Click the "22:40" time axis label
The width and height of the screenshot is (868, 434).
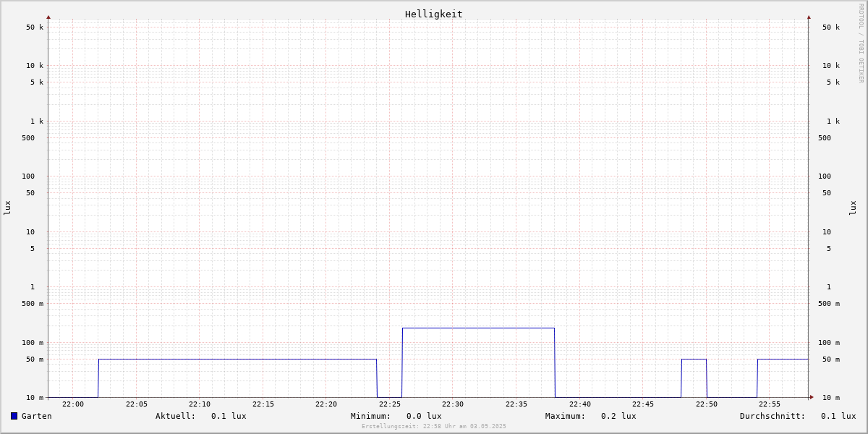pos(580,404)
